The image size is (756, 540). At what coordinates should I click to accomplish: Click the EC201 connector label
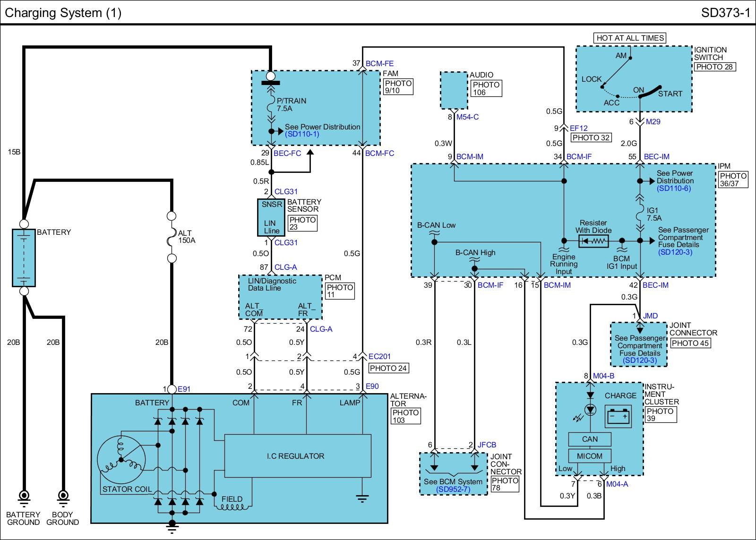[x=379, y=357]
